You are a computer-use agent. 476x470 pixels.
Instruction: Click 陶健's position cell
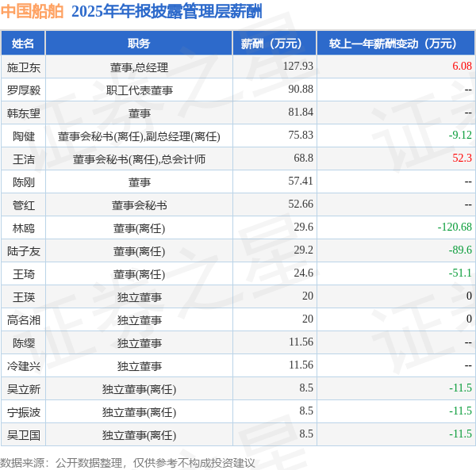tap(139, 136)
